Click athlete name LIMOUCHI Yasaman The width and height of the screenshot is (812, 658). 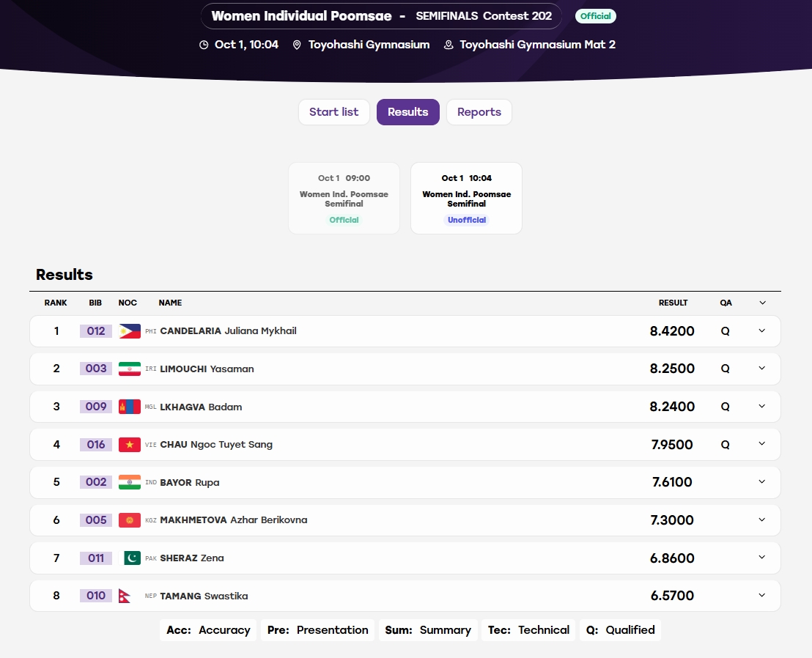click(207, 369)
